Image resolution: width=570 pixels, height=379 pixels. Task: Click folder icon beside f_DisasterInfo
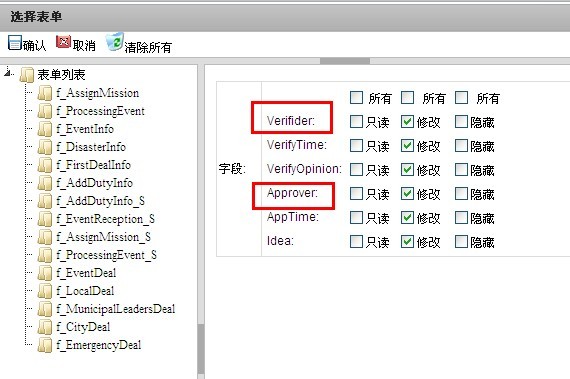click(45, 147)
